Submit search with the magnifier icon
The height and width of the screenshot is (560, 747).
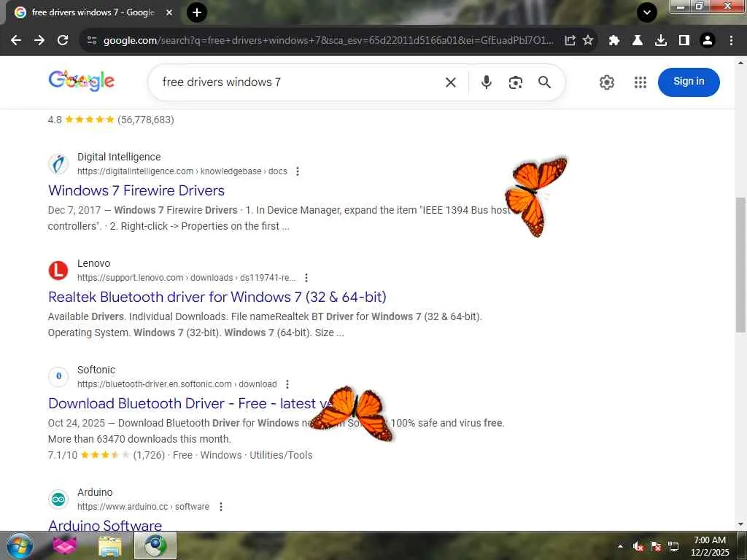click(x=544, y=82)
